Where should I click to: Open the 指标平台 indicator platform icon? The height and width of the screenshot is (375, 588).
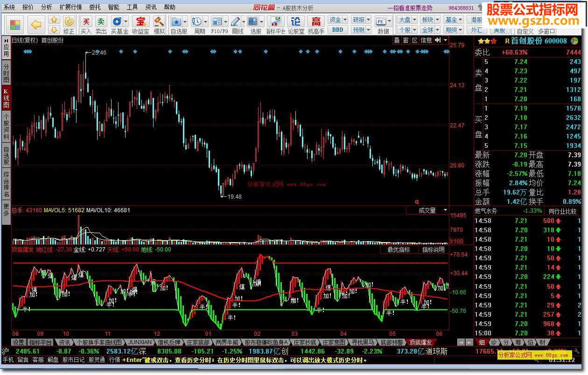click(275, 21)
